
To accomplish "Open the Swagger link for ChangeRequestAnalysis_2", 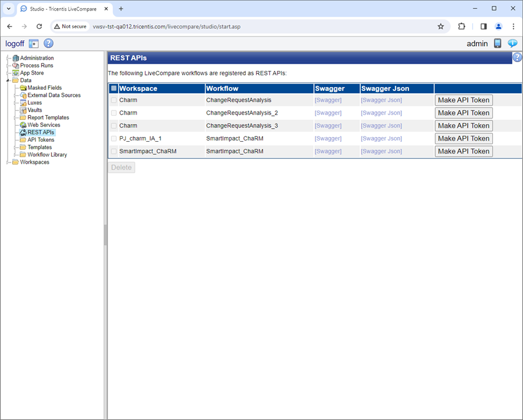I will click(x=328, y=112).
